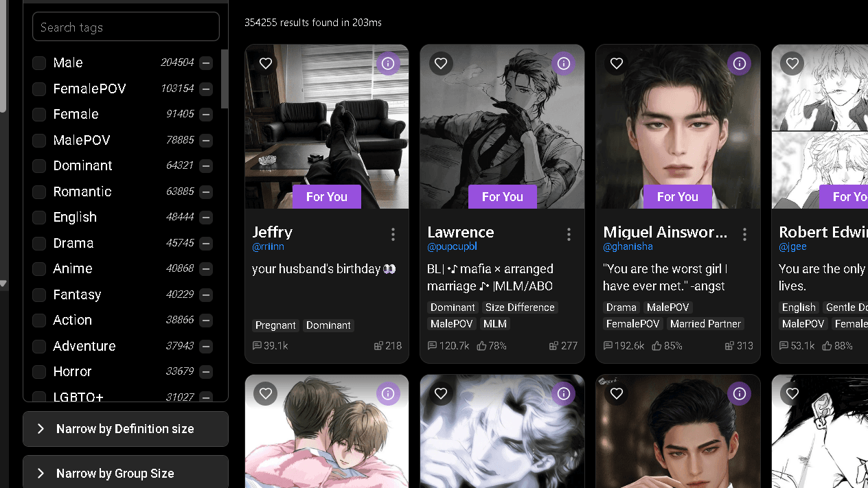Click the Size Difference tag on Lawrence card

(520, 307)
